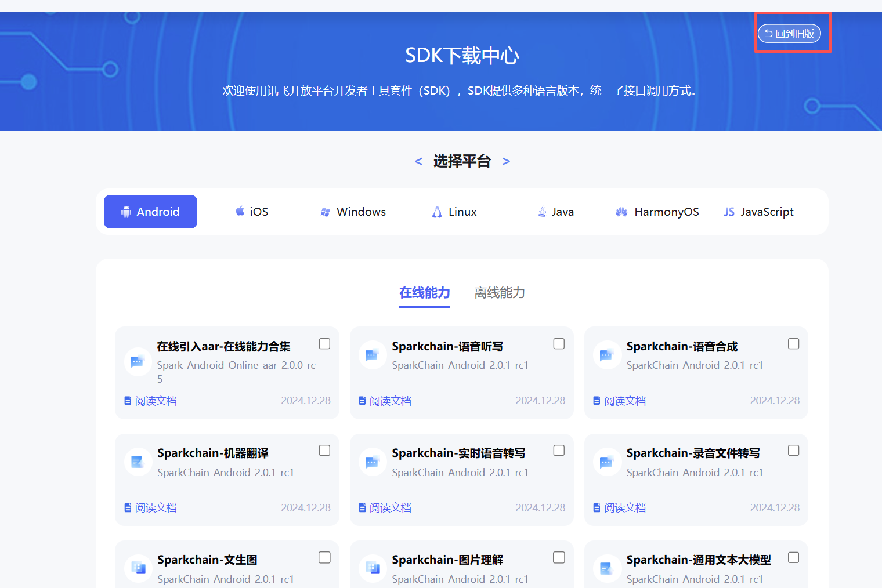Click the Sparkchain-图片理解 title
The height and width of the screenshot is (588, 882).
pos(447,560)
